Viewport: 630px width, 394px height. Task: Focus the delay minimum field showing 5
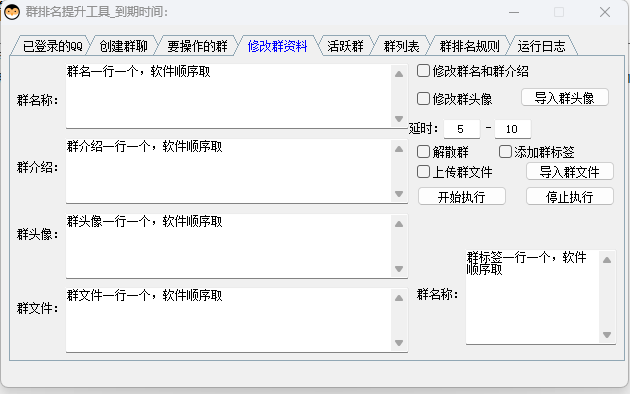pos(461,129)
